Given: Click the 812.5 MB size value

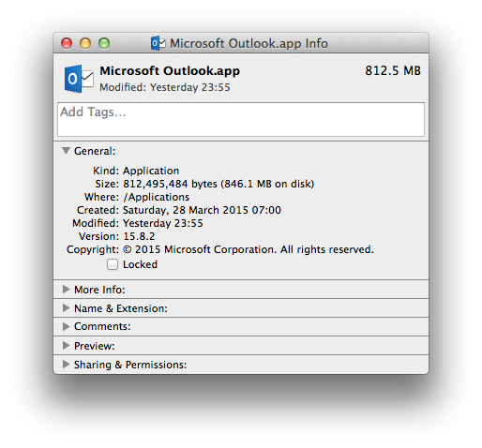Looking at the screenshot, I should point(393,70).
